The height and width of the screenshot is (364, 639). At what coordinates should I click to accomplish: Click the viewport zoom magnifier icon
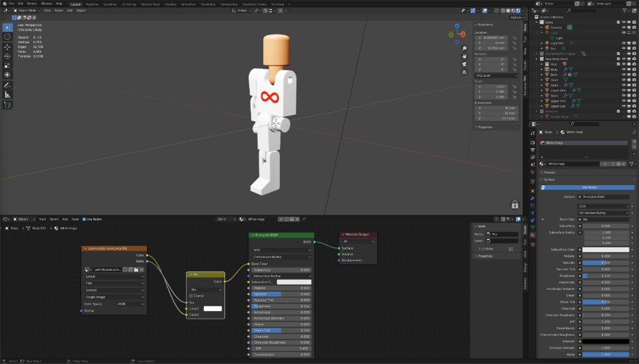click(464, 49)
